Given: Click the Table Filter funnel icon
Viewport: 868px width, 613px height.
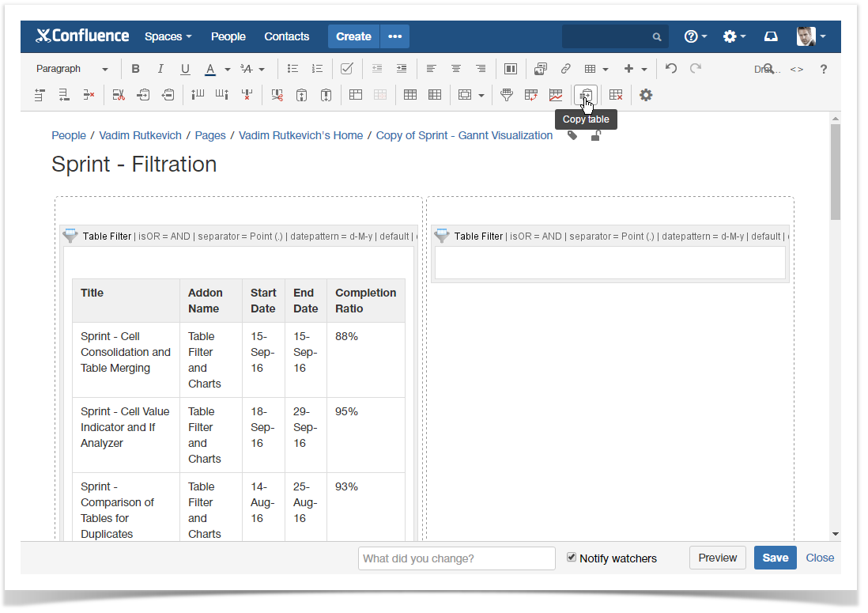Looking at the screenshot, I should (507, 95).
